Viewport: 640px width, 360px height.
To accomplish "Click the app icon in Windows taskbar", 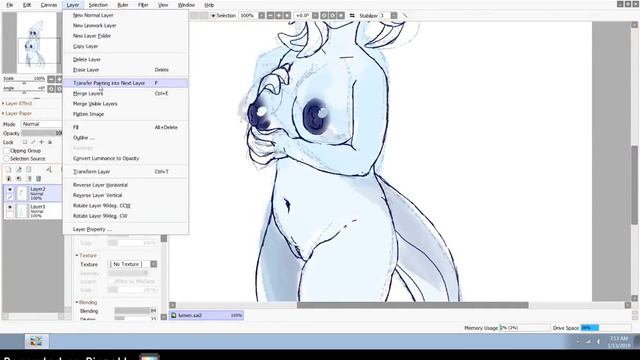I will point(36,341).
